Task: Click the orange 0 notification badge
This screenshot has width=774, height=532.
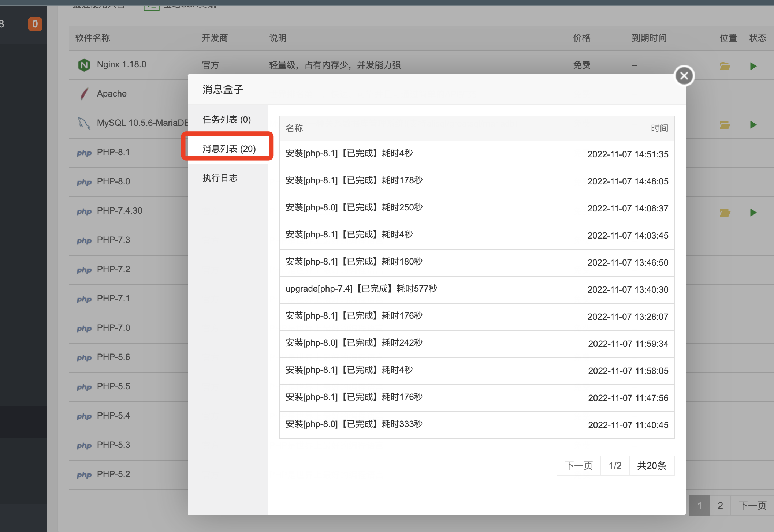Action: [x=35, y=24]
